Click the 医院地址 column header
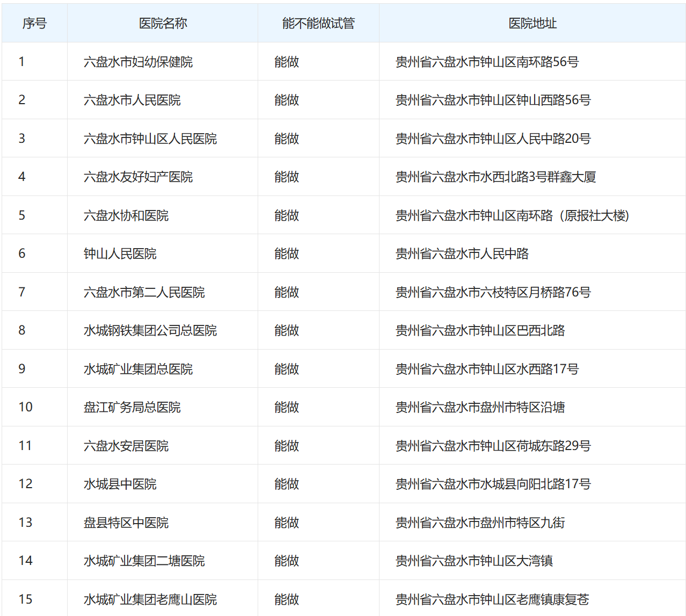 (x=532, y=23)
